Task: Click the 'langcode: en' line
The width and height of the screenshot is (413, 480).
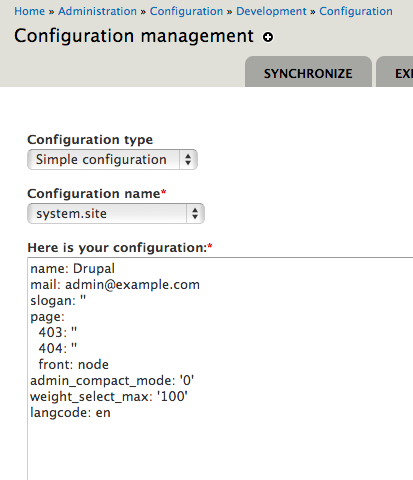Action: coord(70,413)
